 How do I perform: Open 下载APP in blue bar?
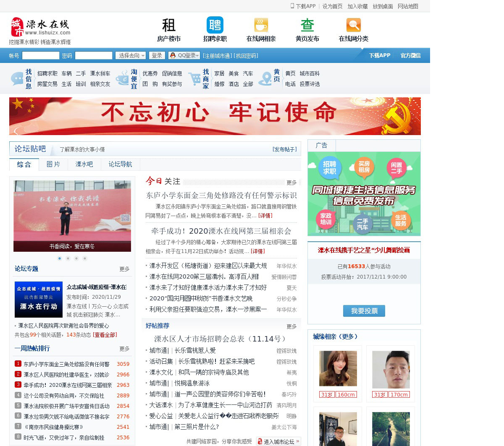pos(380,55)
